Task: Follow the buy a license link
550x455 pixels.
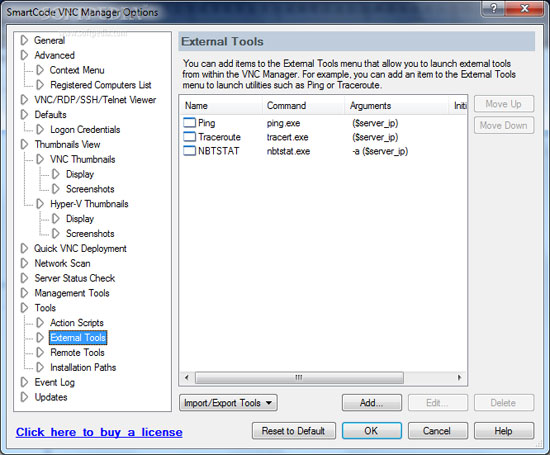Action: tap(99, 432)
